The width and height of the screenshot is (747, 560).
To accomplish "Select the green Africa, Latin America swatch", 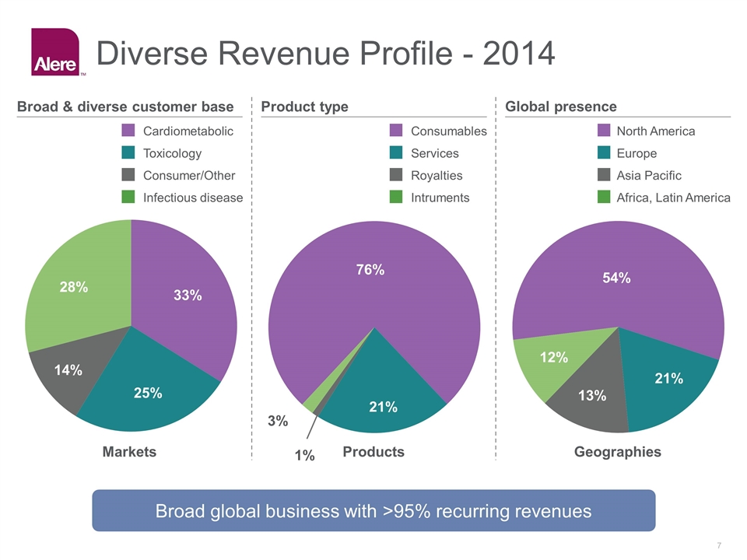I will [x=602, y=198].
